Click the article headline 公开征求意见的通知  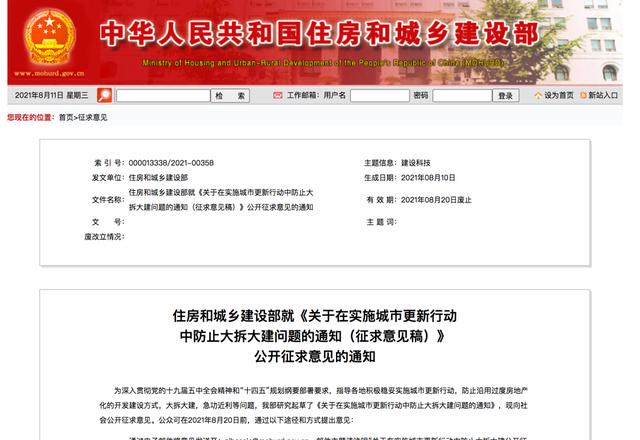click(x=315, y=356)
